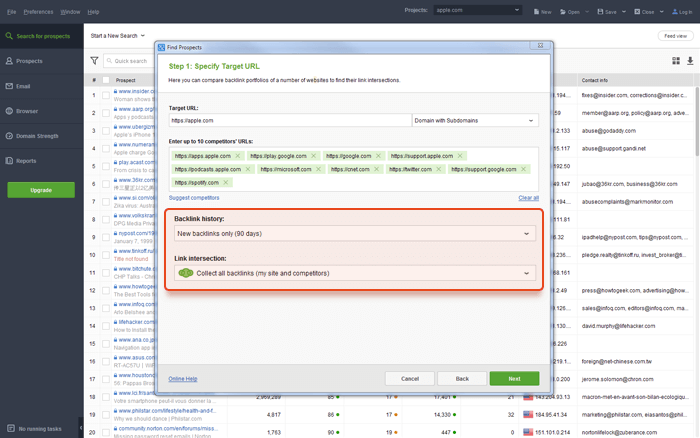Click the Suggest competitors link
The image size is (700, 438).
(x=194, y=198)
